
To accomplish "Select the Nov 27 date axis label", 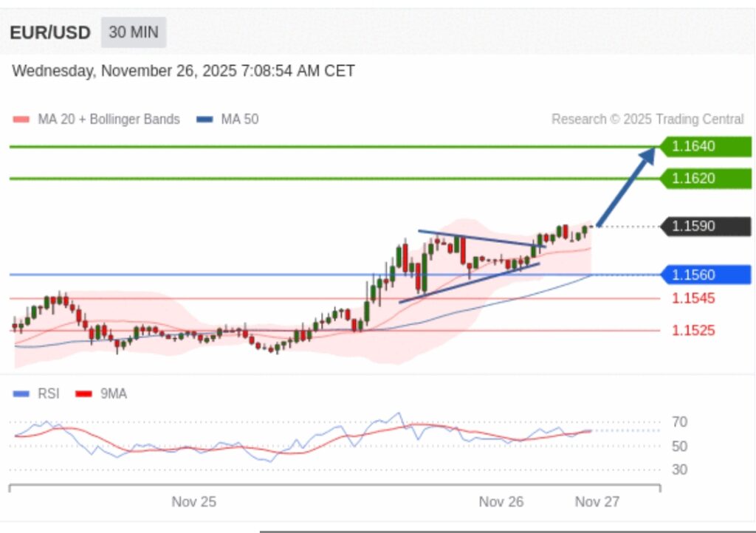I will (x=597, y=502).
